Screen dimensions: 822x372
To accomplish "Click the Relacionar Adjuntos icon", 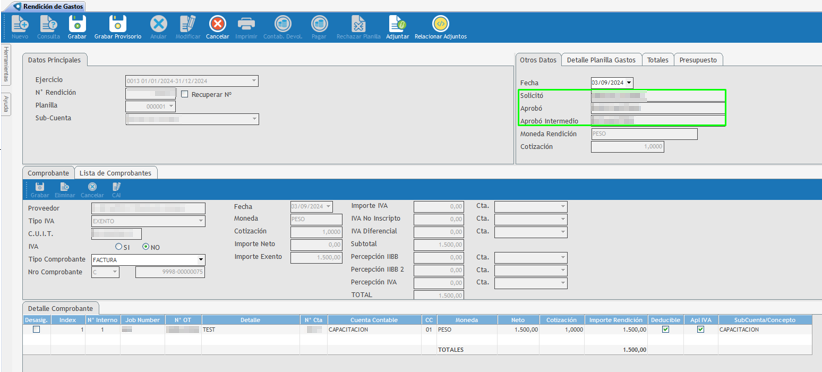I will coord(440,24).
